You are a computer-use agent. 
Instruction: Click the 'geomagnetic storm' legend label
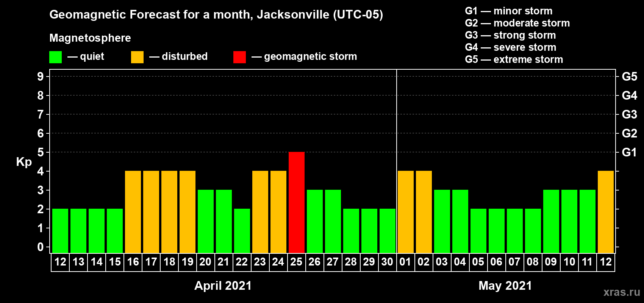[x=310, y=56]
